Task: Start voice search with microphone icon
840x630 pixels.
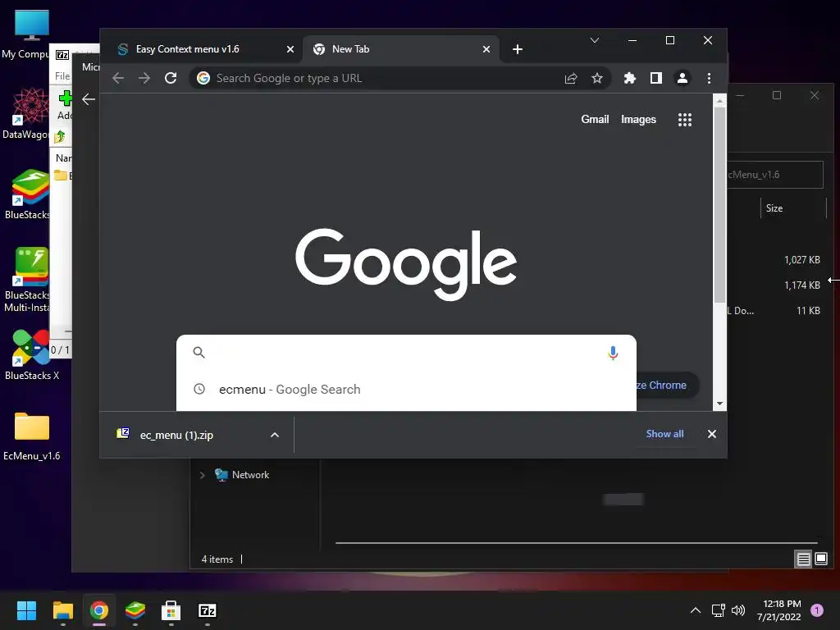Action: [x=613, y=353]
